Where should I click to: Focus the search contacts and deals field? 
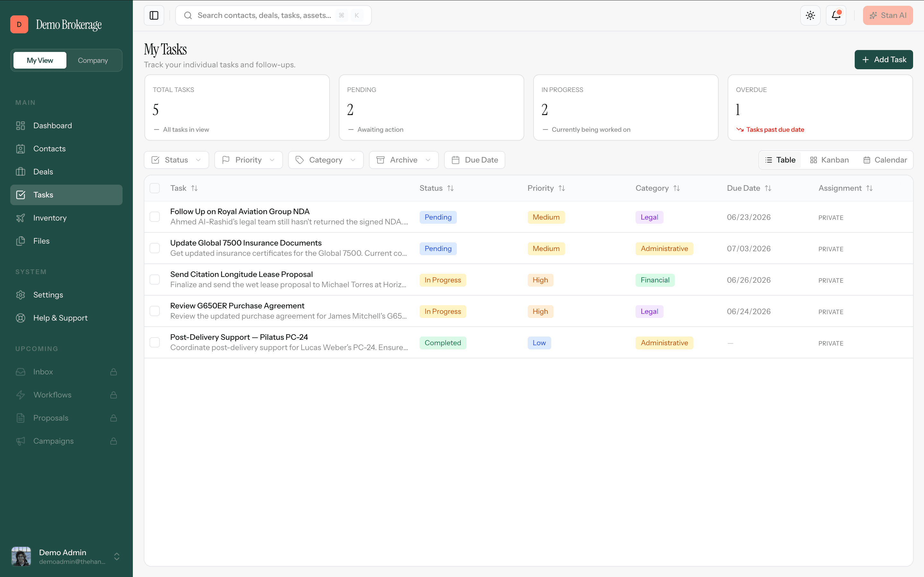273,15
